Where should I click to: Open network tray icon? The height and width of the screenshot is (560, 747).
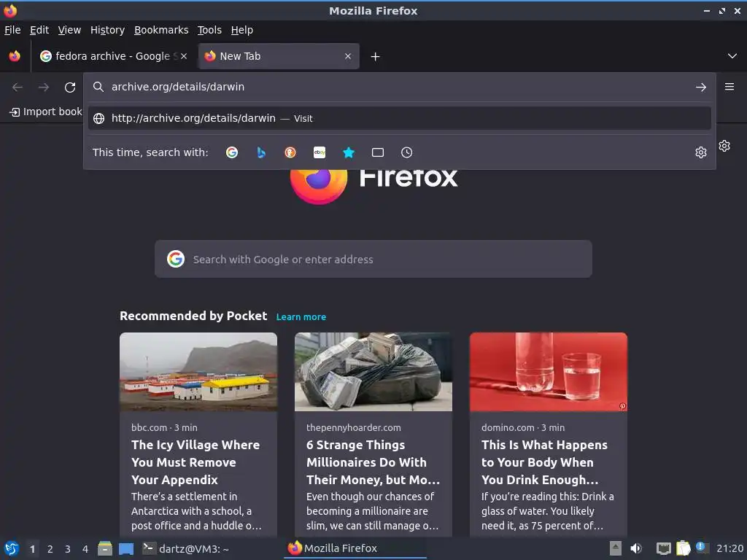(x=664, y=548)
